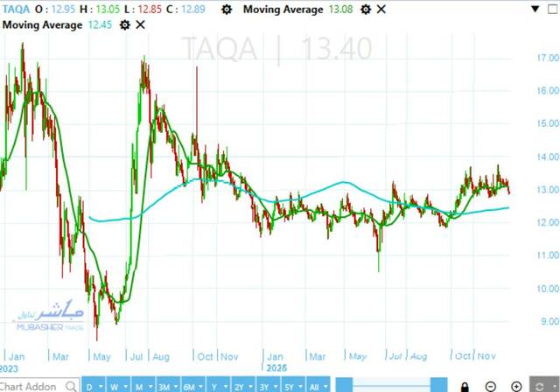This screenshot has height=392, width=560.
Task: Toggle the square box at top right
Action: pos(552,10)
